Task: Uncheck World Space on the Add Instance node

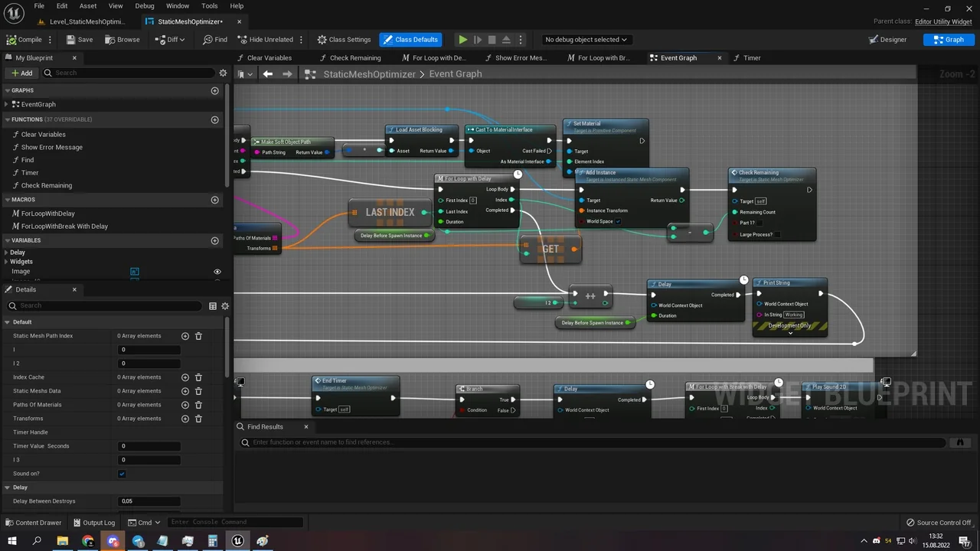Action: [618, 221]
